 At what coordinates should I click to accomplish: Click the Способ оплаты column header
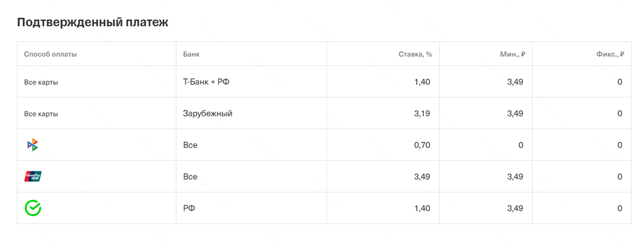pyautogui.click(x=50, y=54)
